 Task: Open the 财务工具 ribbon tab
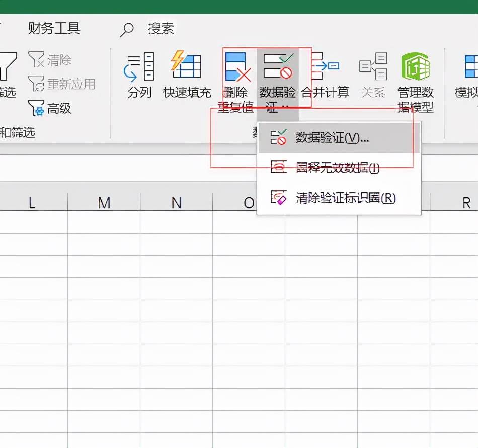point(54,29)
